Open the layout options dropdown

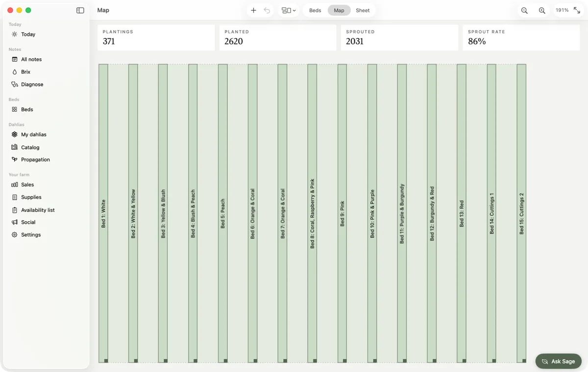click(x=289, y=10)
